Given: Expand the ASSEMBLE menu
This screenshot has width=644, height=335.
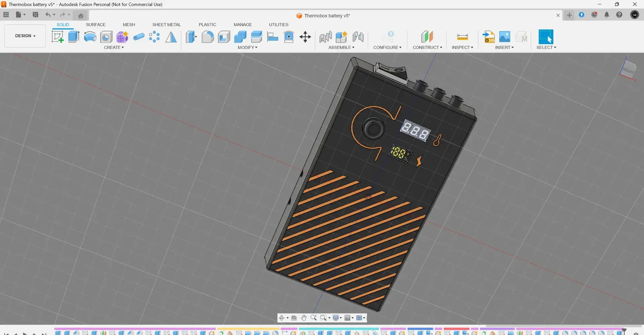Looking at the screenshot, I should [x=341, y=48].
